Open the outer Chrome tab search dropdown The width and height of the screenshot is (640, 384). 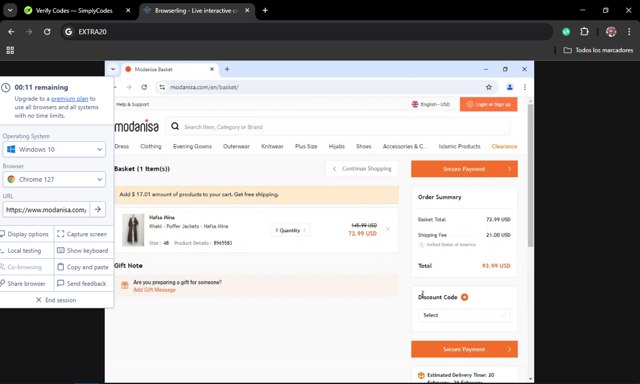[10, 11]
